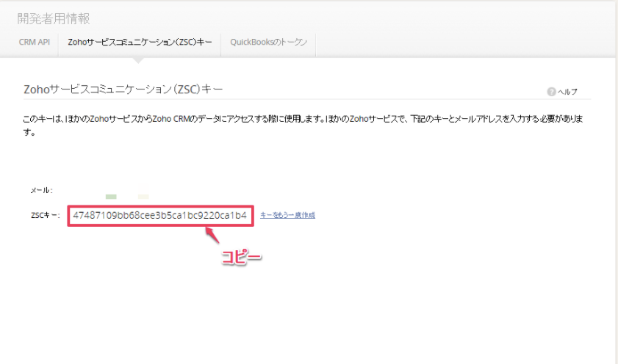Click the キーをもう一度作成 link
The width and height of the screenshot is (618, 364).
[x=287, y=215]
